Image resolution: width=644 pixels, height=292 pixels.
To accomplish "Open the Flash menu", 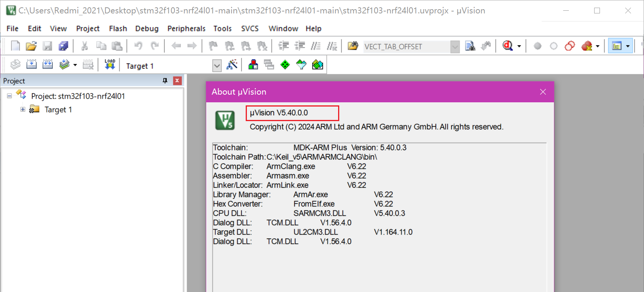I will (118, 28).
